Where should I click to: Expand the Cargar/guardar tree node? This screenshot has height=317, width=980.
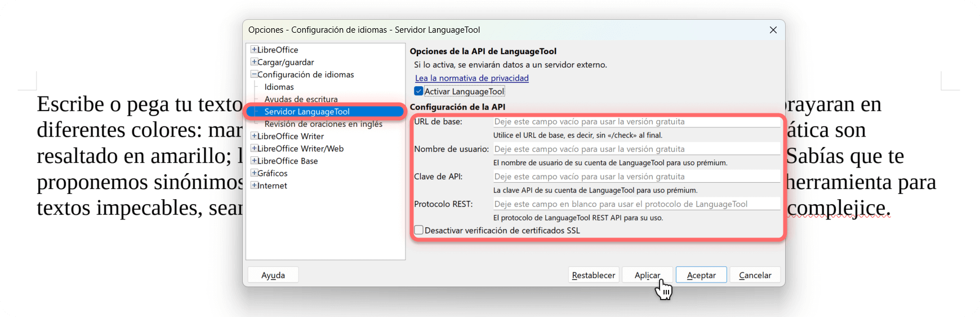(254, 62)
